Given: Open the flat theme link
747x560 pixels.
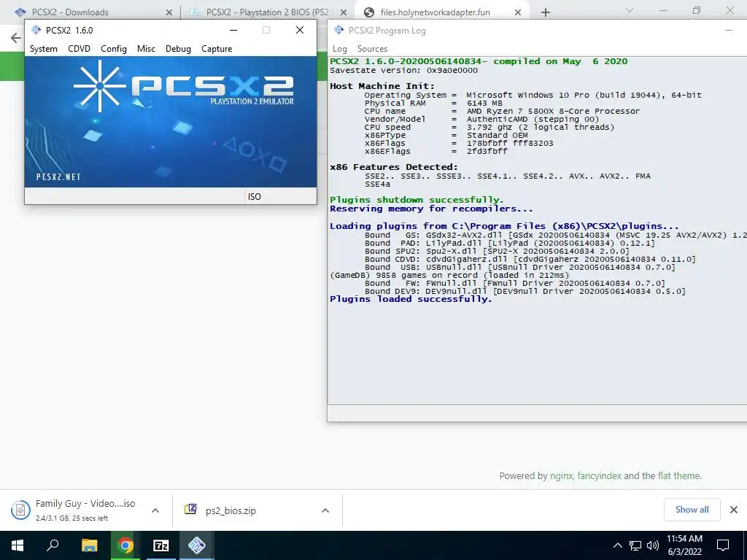Looking at the screenshot, I should (x=679, y=475).
